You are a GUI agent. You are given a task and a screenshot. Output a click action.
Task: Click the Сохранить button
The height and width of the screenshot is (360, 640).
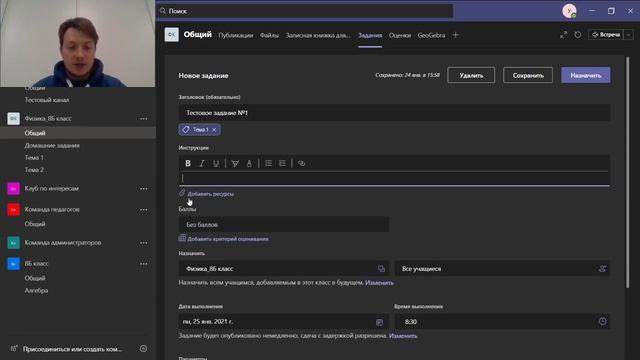point(528,76)
